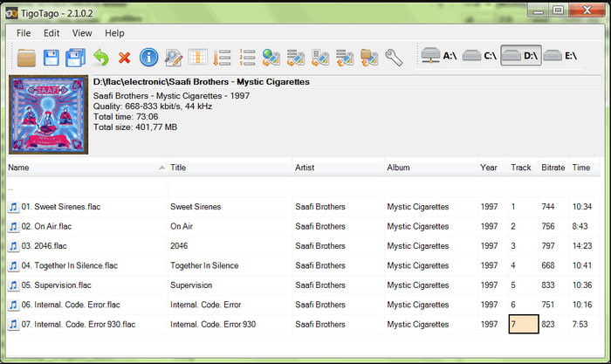Click the parent directory '..' row
The height and width of the screenshot is (364, 611).
[x=303, y=188]
